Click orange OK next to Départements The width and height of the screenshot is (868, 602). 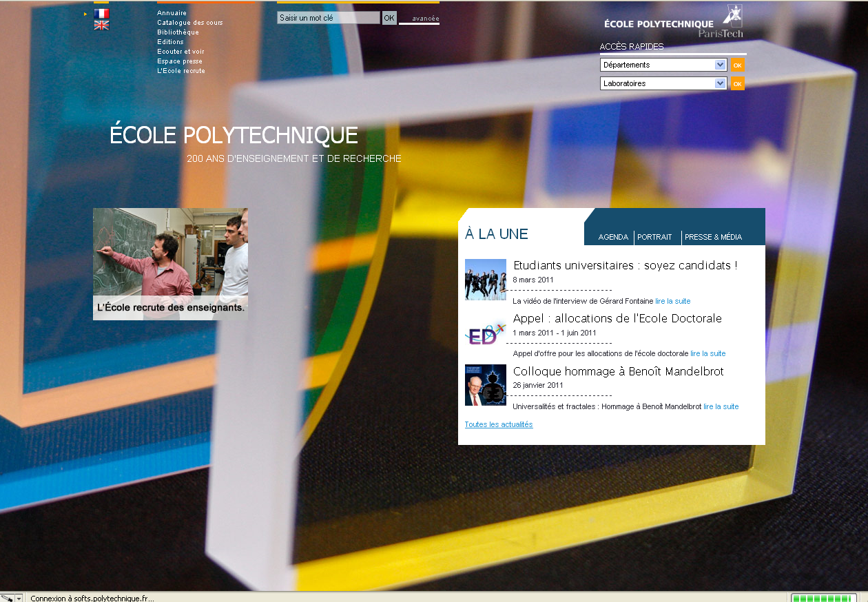[738, 65]
